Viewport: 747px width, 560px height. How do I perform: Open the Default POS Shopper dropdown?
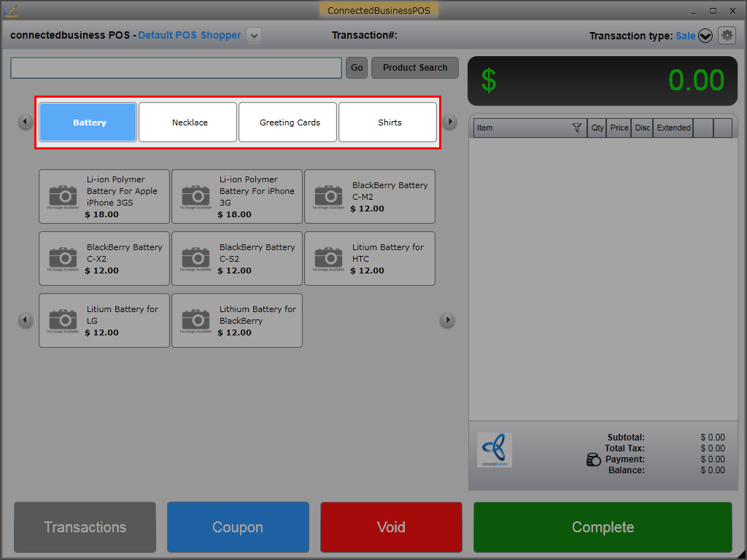(x=253, y=36)
